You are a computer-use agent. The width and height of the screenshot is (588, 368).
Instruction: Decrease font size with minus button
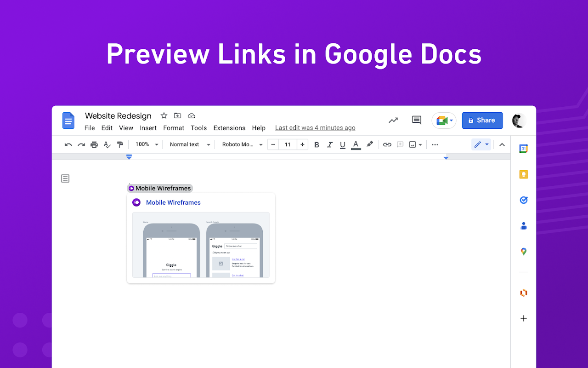(x=273, y=144)
